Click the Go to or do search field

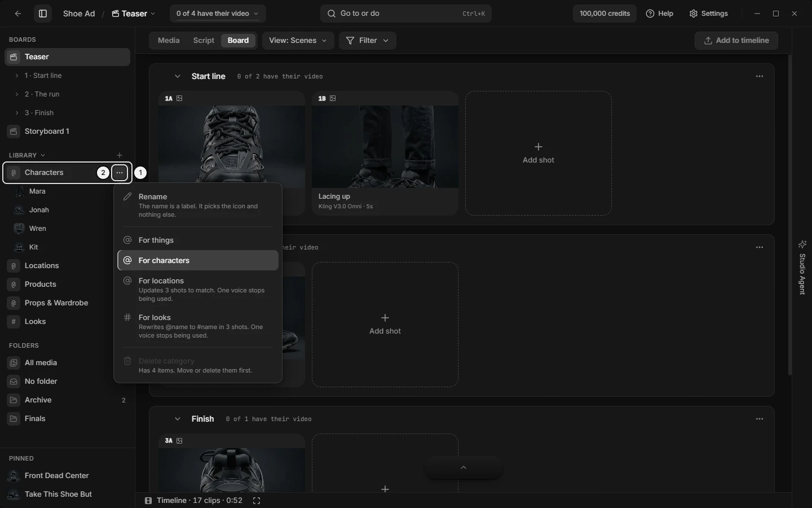[406, 14]
